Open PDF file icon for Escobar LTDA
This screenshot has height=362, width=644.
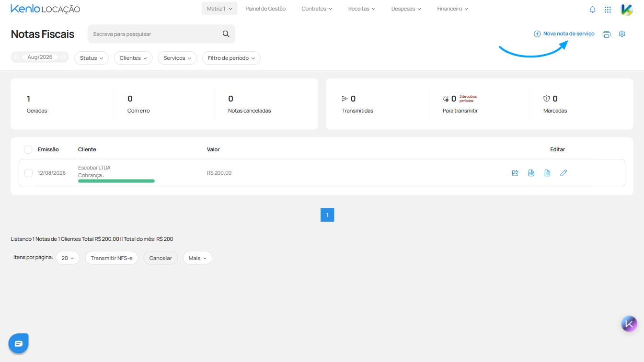(531, 173)
